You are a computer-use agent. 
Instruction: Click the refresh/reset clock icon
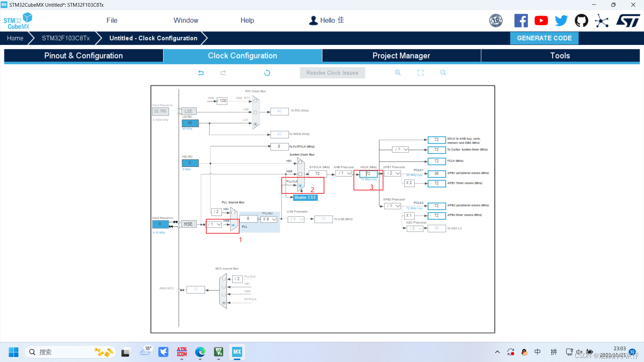267,72
